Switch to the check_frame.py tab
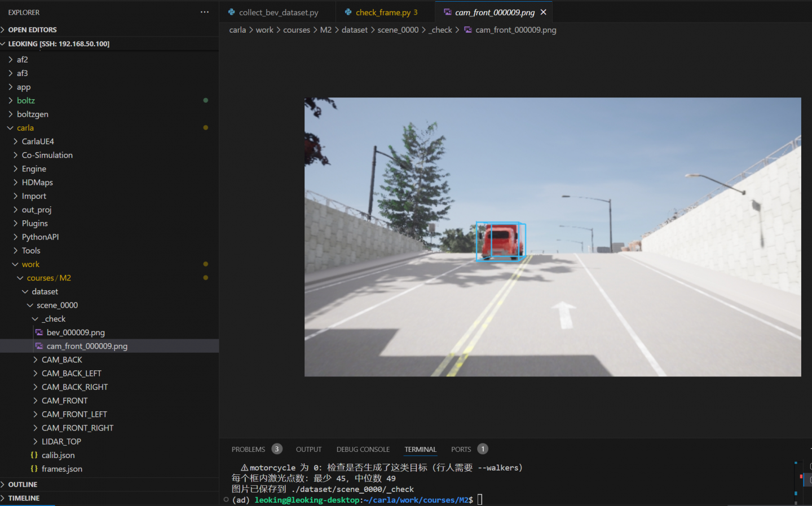This screenshot has height=506, width=812. pos(385,12)
